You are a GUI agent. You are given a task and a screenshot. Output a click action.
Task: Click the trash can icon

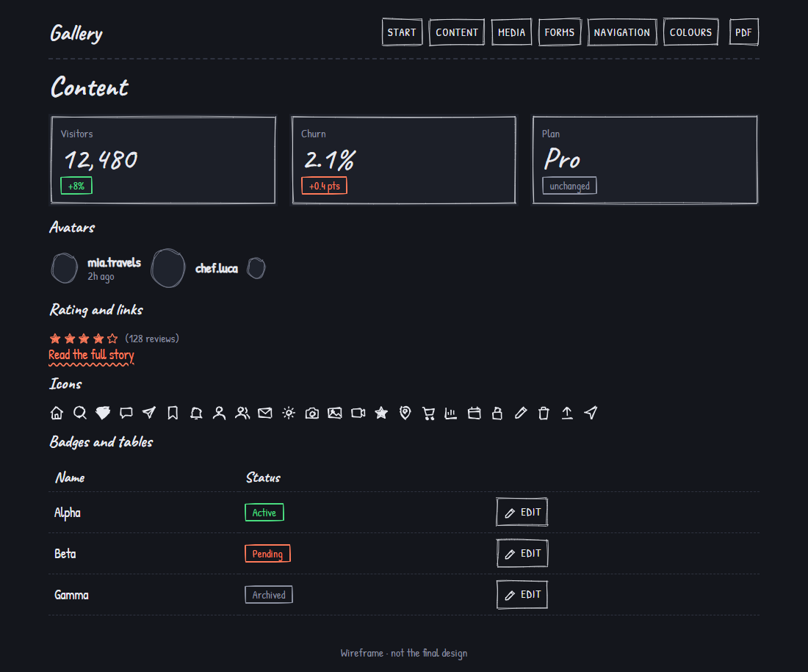pos(544,413)
